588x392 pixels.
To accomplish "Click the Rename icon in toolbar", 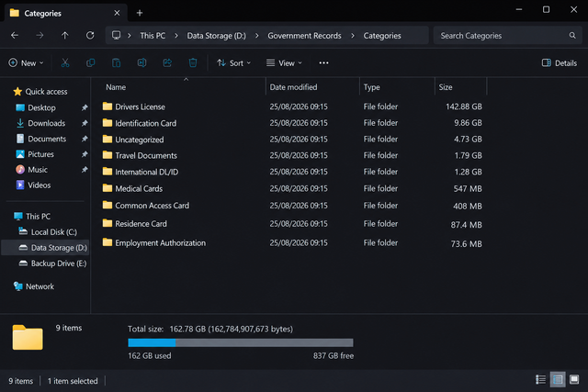I will (x=141, y=63).
